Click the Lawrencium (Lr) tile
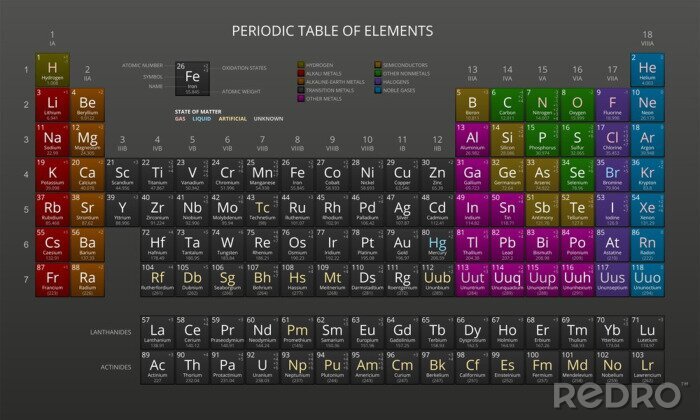Screen dimensions: 700x420 [x=647, y=367]
